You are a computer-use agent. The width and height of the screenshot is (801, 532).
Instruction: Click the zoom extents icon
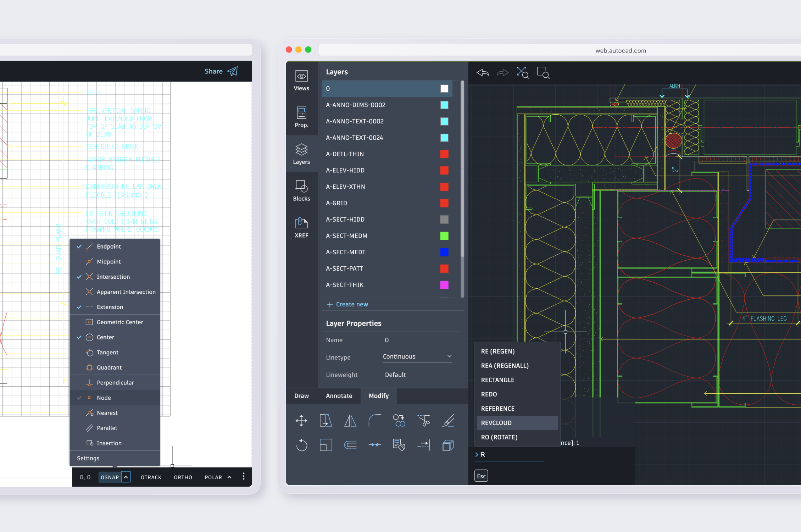pos(522,73)
